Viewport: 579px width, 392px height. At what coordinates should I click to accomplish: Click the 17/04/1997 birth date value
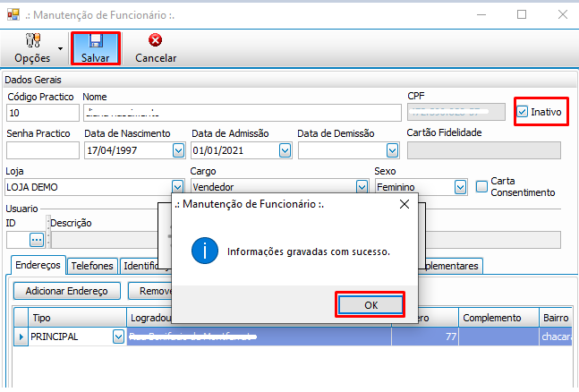[x=112, y=150]
